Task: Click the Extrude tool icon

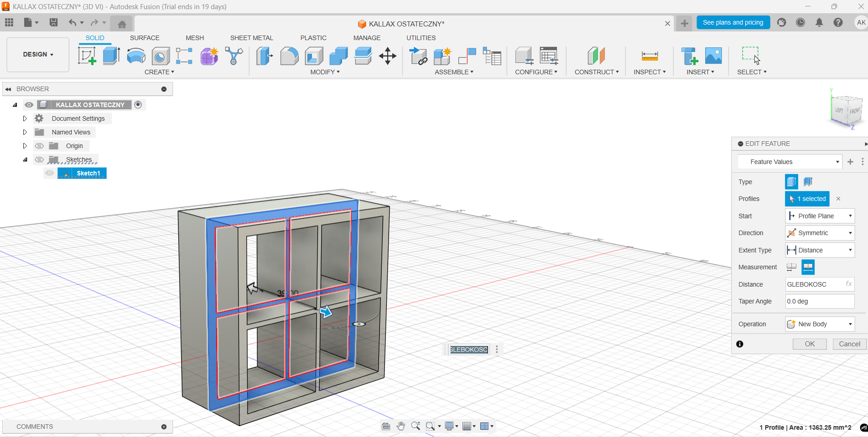Action: click(111, 56)
